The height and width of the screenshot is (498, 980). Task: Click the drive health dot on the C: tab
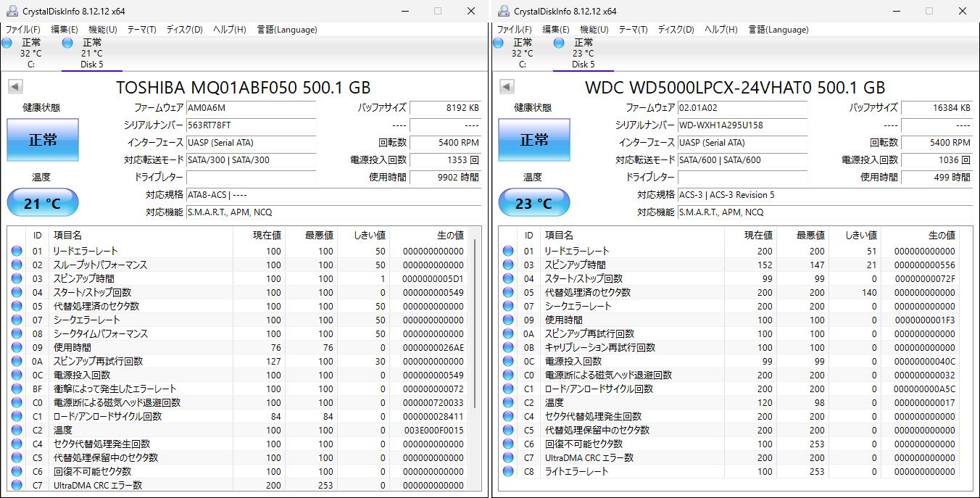coord(7,43)
